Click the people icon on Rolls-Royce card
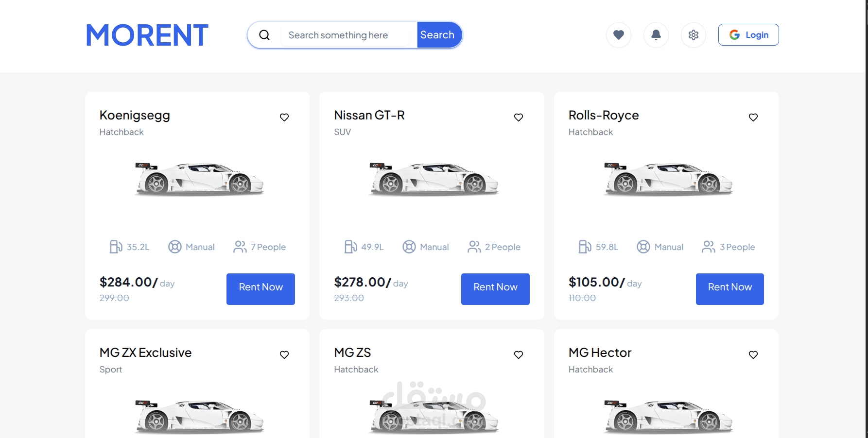Viewport: 868px width, 438px height. (709, 247)
